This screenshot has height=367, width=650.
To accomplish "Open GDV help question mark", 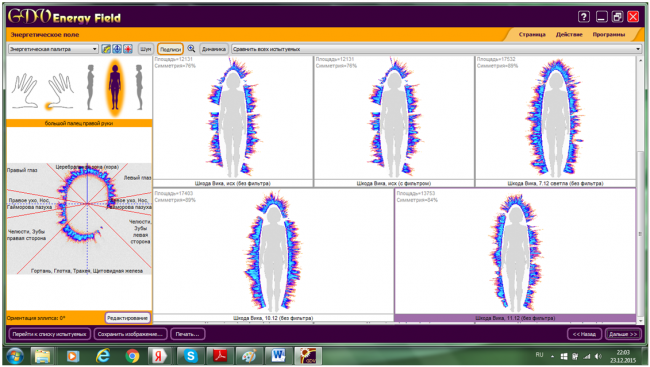I will tap(584, 17).
